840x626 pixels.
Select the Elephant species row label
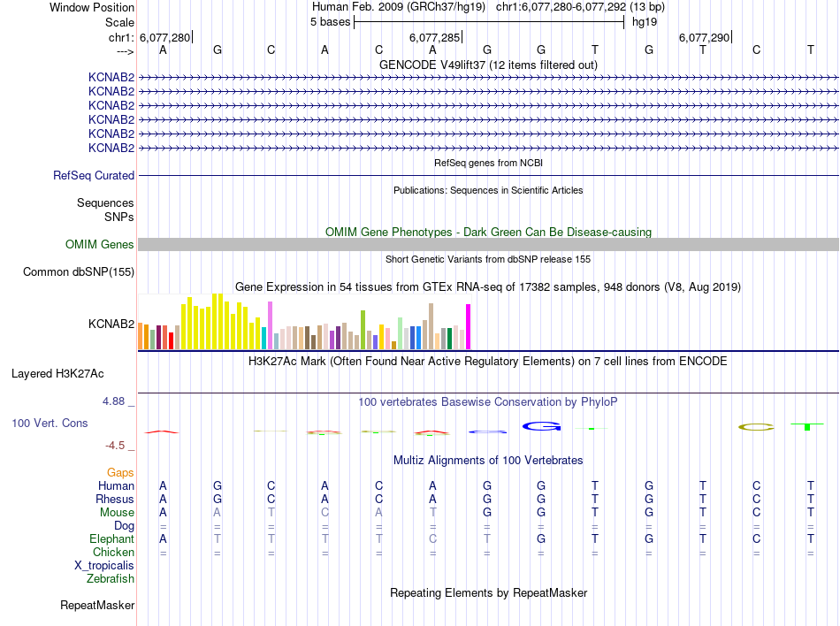(112, 538)
